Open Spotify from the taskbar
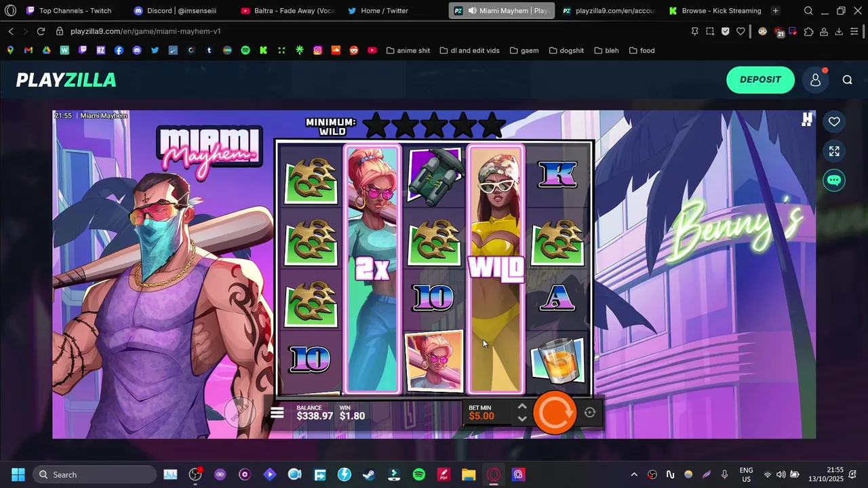This screenshot has width=868, height=488. (x=418, y=474)
